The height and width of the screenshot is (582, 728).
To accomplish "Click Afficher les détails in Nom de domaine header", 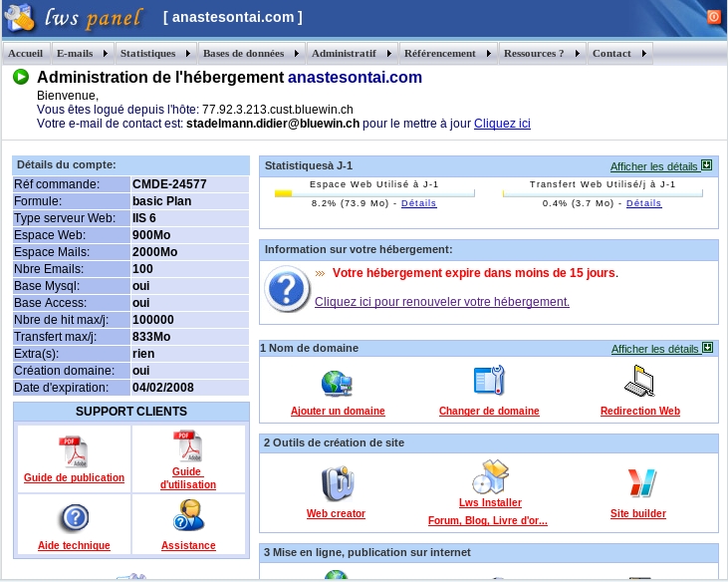I will (x=655, y=349).
